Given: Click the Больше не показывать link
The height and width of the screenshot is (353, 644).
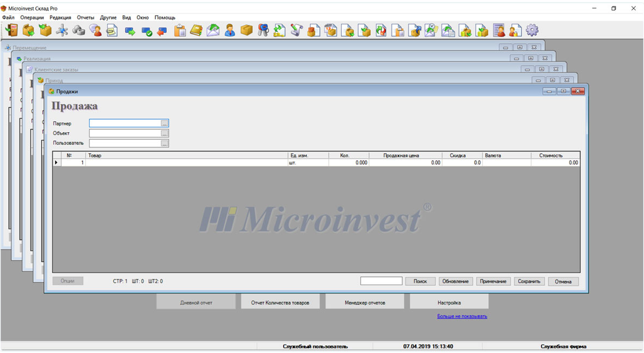Looking at the screenshot, I should point(462,316).
